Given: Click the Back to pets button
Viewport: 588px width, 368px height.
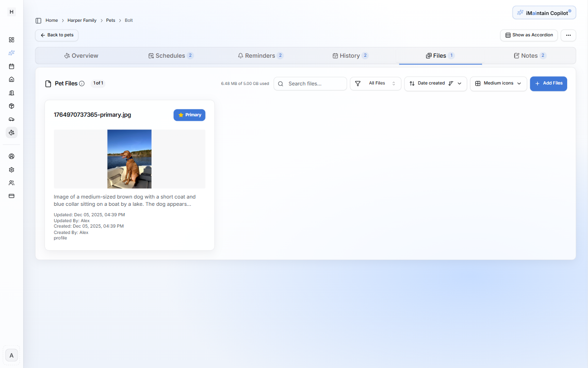Looking at the screenshot, I should coord(57,35).
